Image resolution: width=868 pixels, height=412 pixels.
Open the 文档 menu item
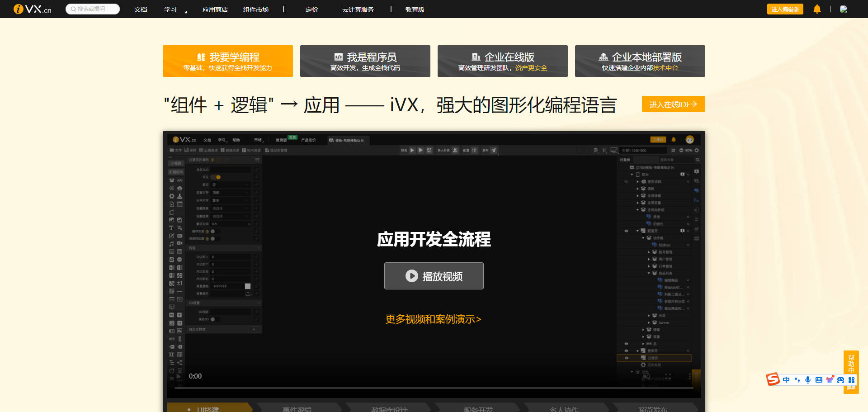(x=141, y=9)
